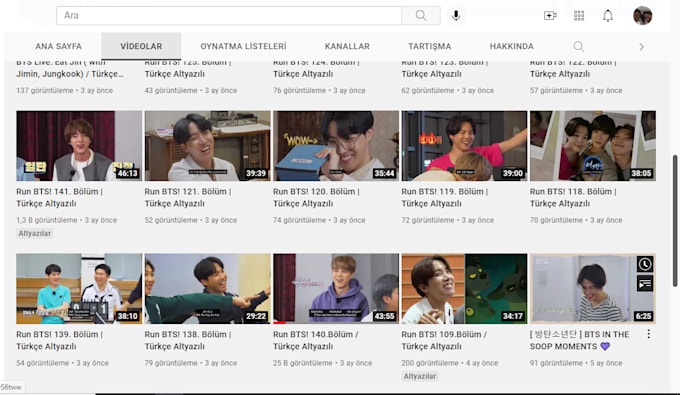
Task: Open Run BTS! 139. Bölüm thumbnail
Action: [79, 289]
